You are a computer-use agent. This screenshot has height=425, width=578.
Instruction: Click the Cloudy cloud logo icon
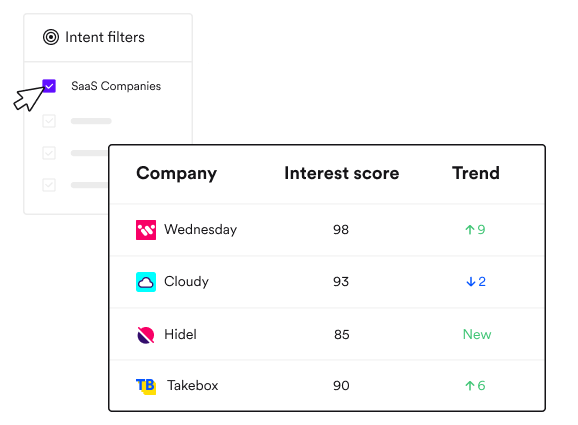pyautogui.click(x=146, y=282)
